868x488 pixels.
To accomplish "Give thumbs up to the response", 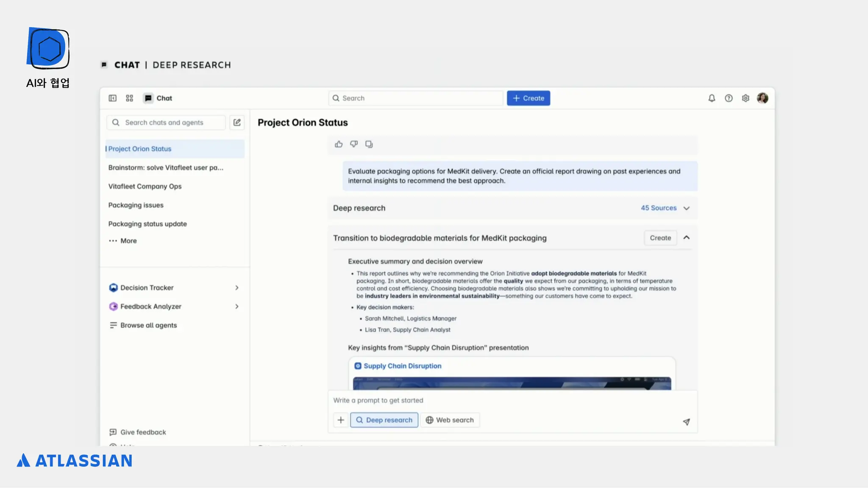I will point(339,144).
